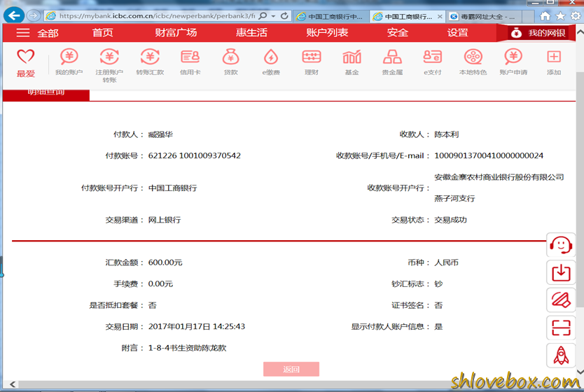This screenshot has height=392, width=584.
Task: Click the URL address field
Action: tap(156, 16)
